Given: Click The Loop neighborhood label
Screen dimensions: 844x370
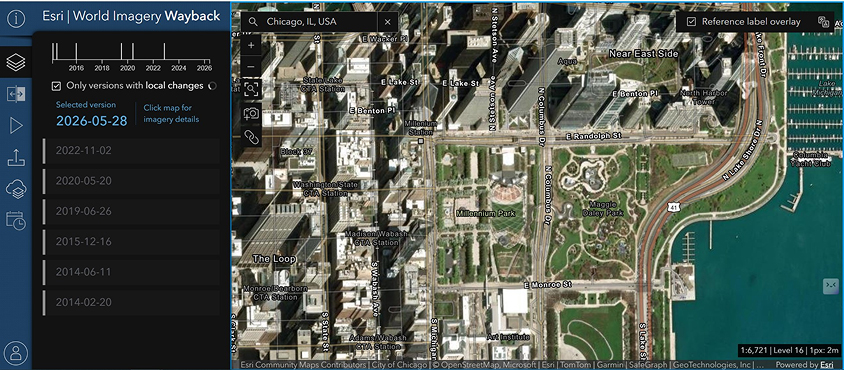Looking at the screenshot, I should point(275,259).
